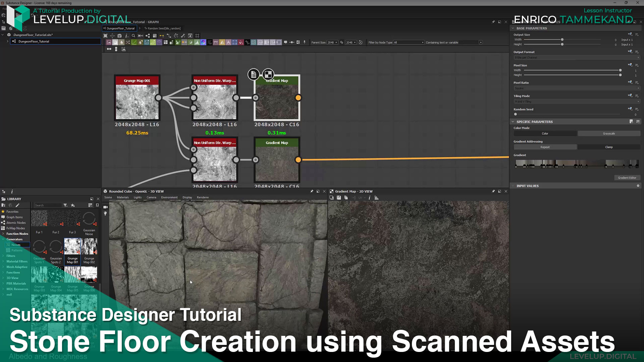Screen dimensions: 644x362
Task: Adjust the Random Seed slider handle
Action: (516, 114)
